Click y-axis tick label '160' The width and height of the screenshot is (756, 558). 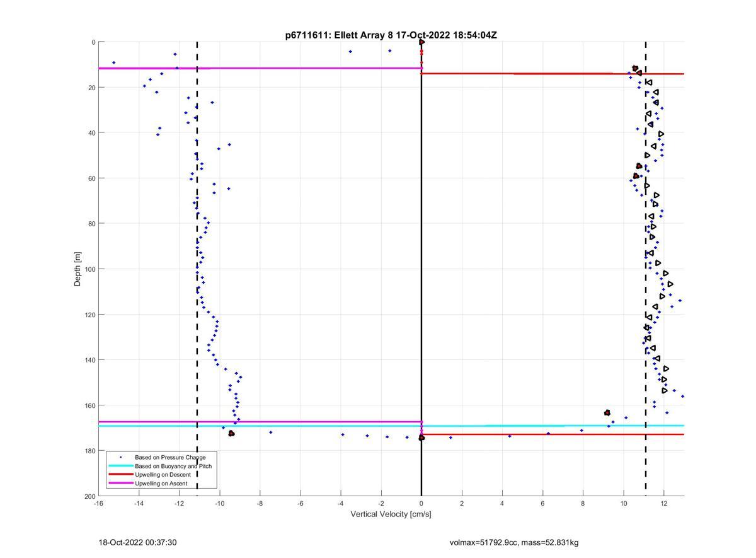pos(89,405)
